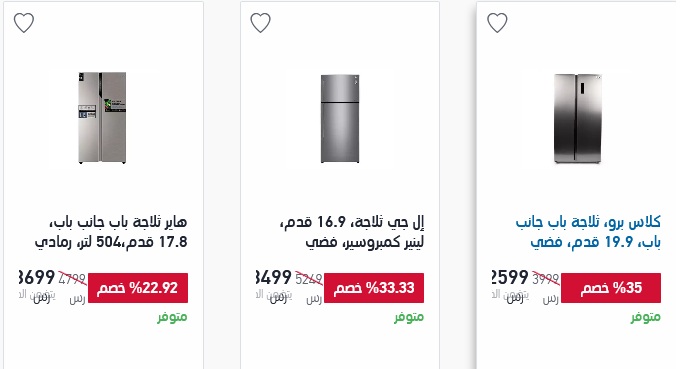Click the 22.92% discount badge
The image size is (684, 369).
(138, 288)
